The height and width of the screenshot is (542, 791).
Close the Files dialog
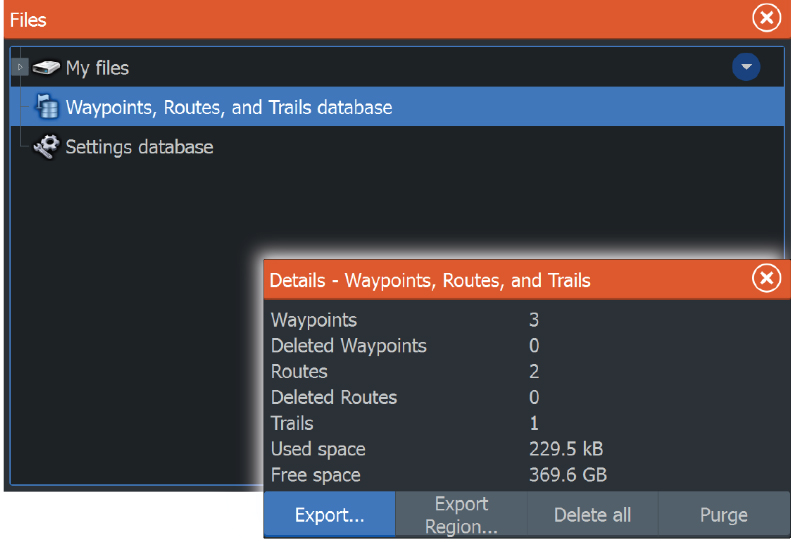click(x=765, y=18)
